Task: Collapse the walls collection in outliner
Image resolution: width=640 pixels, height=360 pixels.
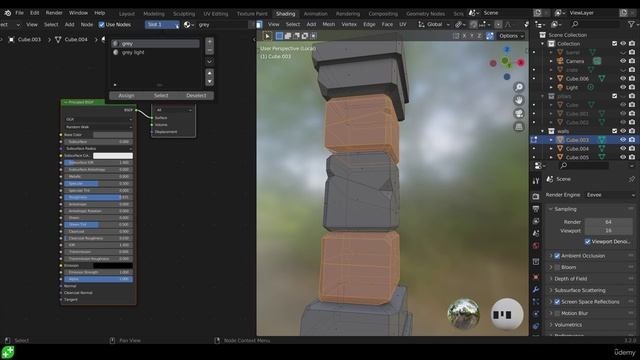Action: click(x=542, y=131)
